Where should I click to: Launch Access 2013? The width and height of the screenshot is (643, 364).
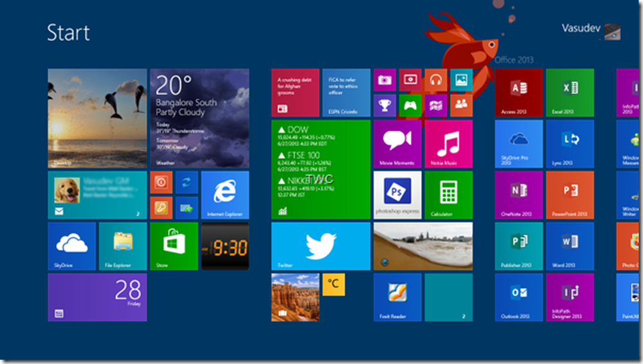519,93
